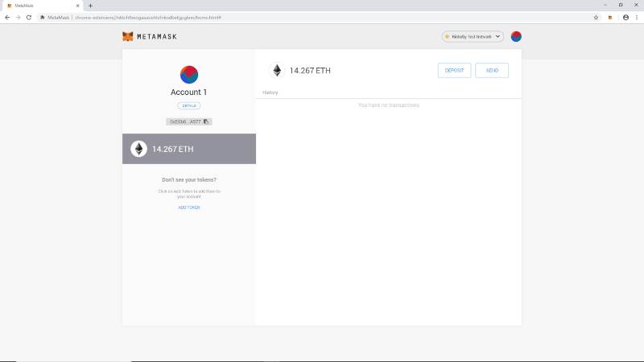Screen dimensions: 644x362
Task: Select the History tab
Action: [x=270, y=93]
